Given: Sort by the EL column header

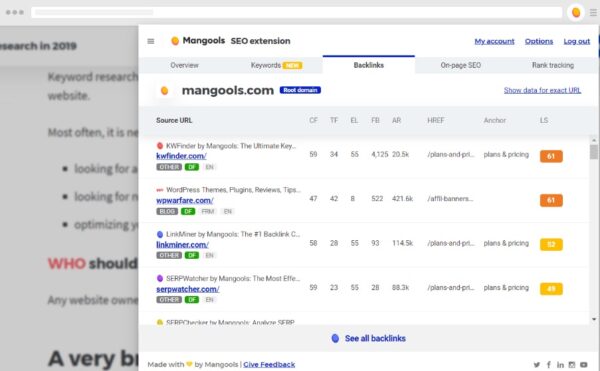Looking at the screenshot, I should [x=354, y=120].
